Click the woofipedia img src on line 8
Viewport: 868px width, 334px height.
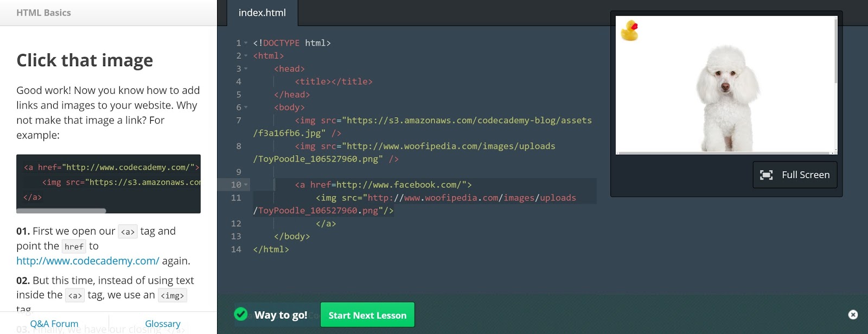(x=404, y=153)
